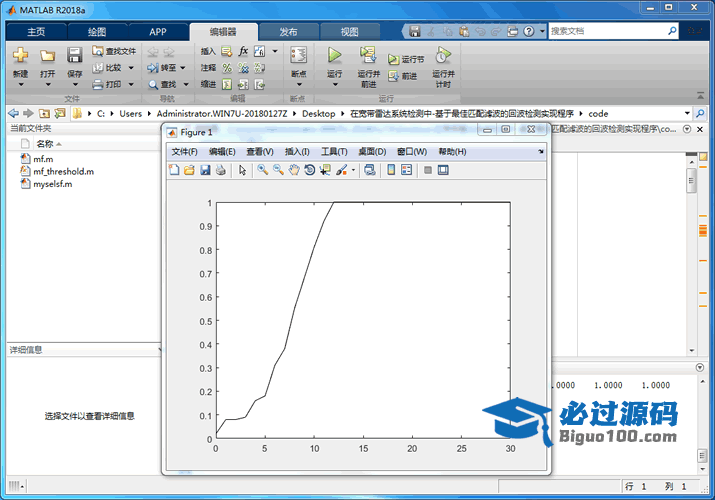This screenshot has height=500, width=715.
Task: Switch to the 绘图 (Plots) tab
Action: click(x=97, y=32)
